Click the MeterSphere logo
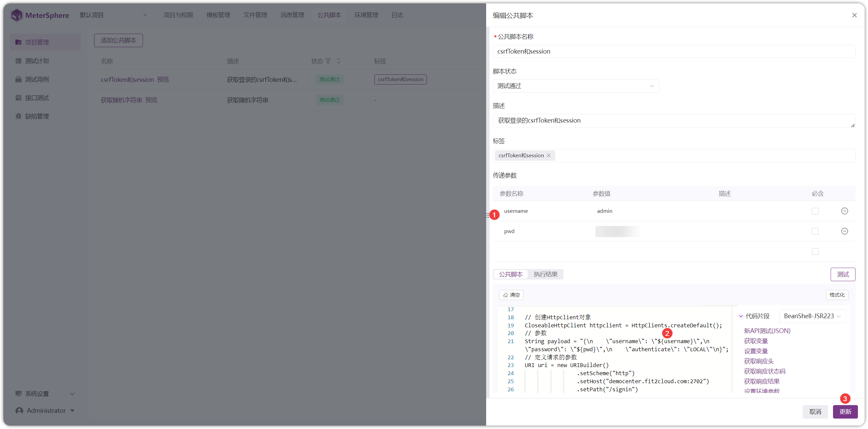Image resolution: width=868 pixels, height=429 pixels. (x=40, y=15)
